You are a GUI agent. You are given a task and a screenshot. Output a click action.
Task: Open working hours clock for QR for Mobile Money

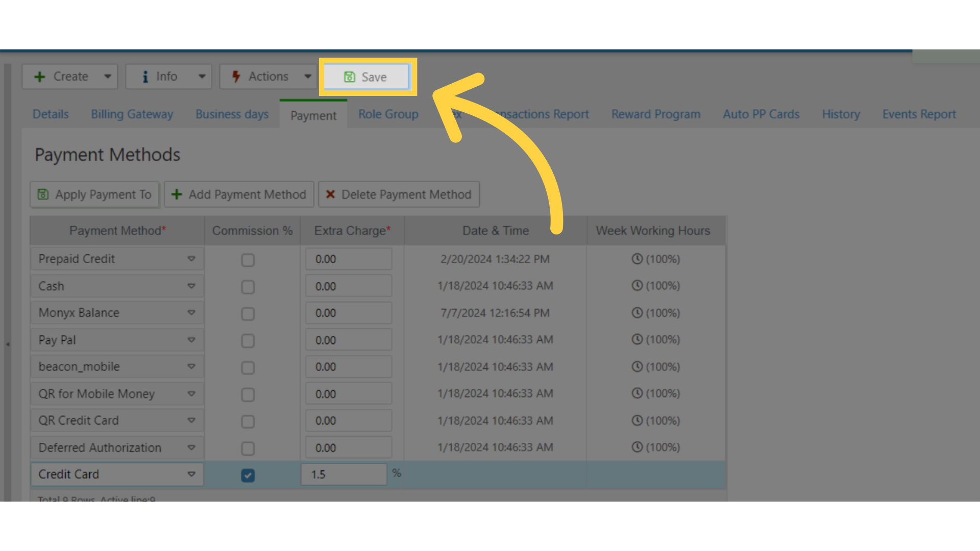pyautogui.click(x=637, y=393)
